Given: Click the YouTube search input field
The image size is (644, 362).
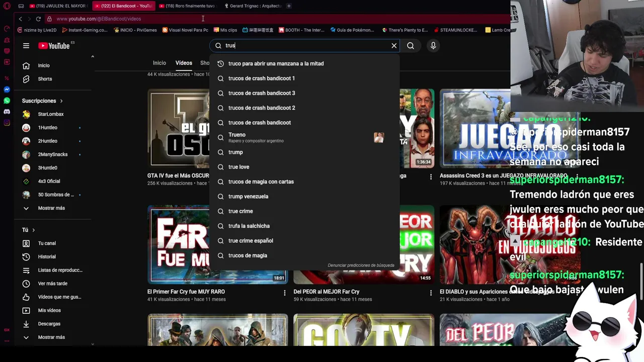Looking at the screenshot, I should (x=304, y=46).
